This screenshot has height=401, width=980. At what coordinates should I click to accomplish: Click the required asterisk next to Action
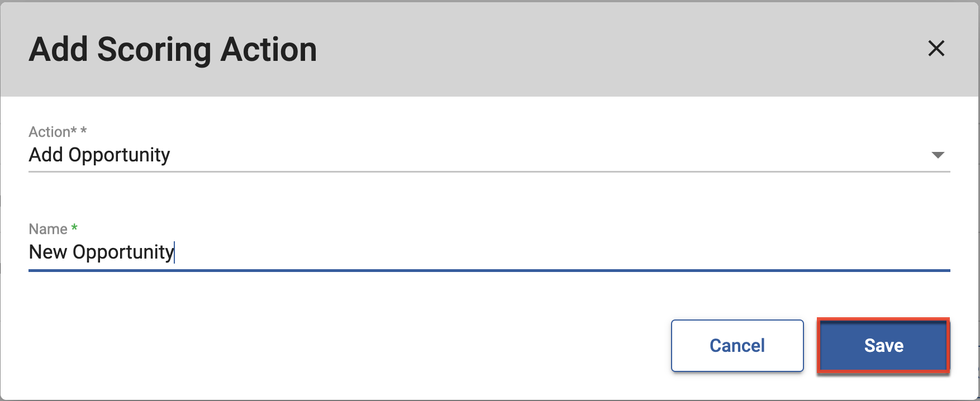pos(84,130)
